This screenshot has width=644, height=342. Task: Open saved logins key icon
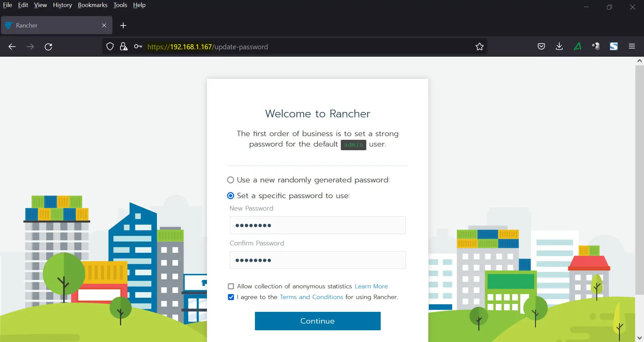[138, 47]
